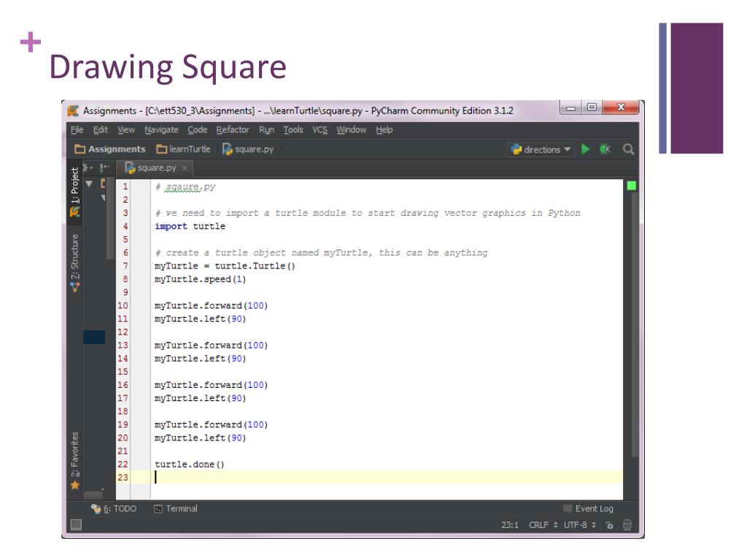
Task: Click the green inspection status indicator
Action: coord(631,186)
